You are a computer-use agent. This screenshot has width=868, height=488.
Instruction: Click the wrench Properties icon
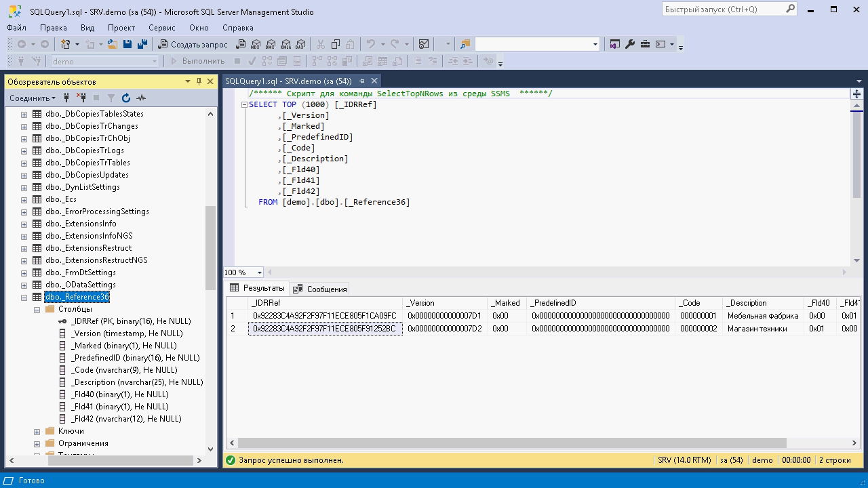pyautogui.click(x=629, y=44)
